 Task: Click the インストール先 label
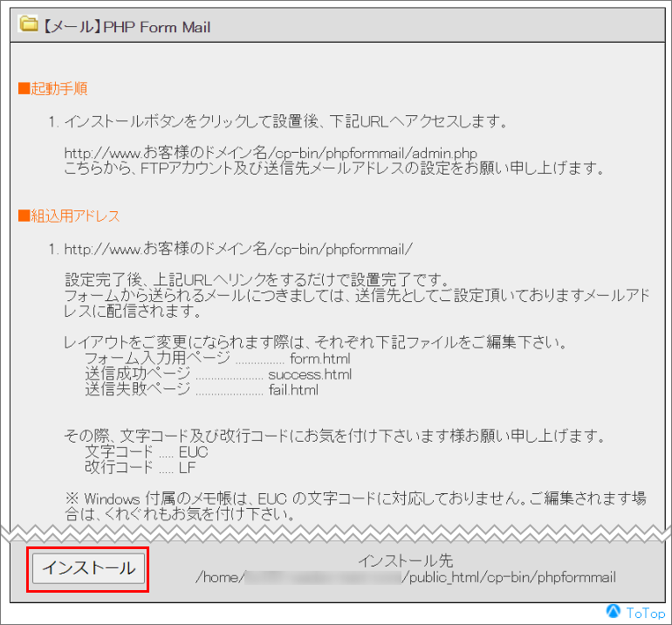point(406,561)
